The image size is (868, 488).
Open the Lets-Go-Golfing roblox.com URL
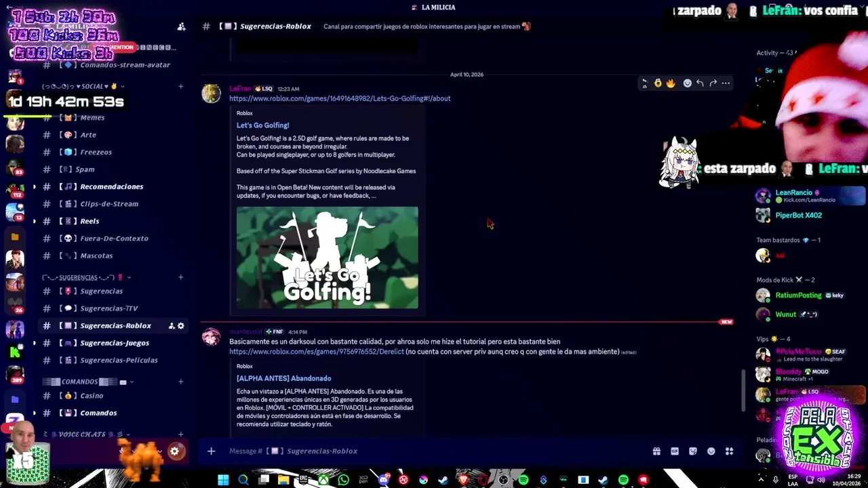coord(340,98)
